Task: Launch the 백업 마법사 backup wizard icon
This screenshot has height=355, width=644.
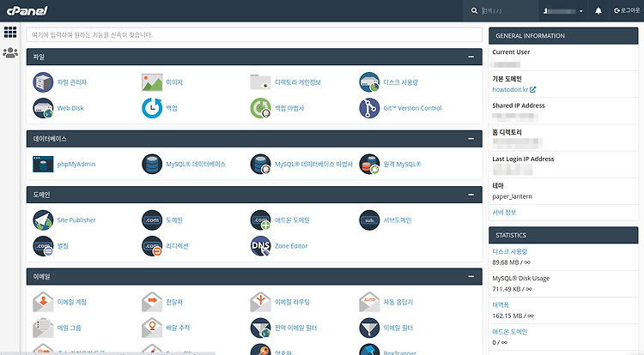Action: click(260, 108)
